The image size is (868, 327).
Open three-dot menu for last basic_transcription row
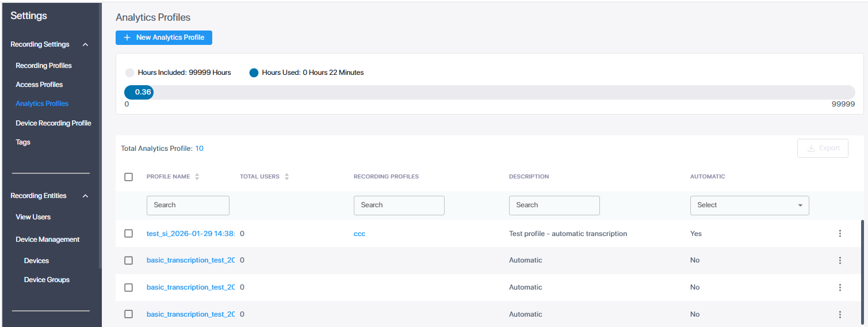click(839, 314)
